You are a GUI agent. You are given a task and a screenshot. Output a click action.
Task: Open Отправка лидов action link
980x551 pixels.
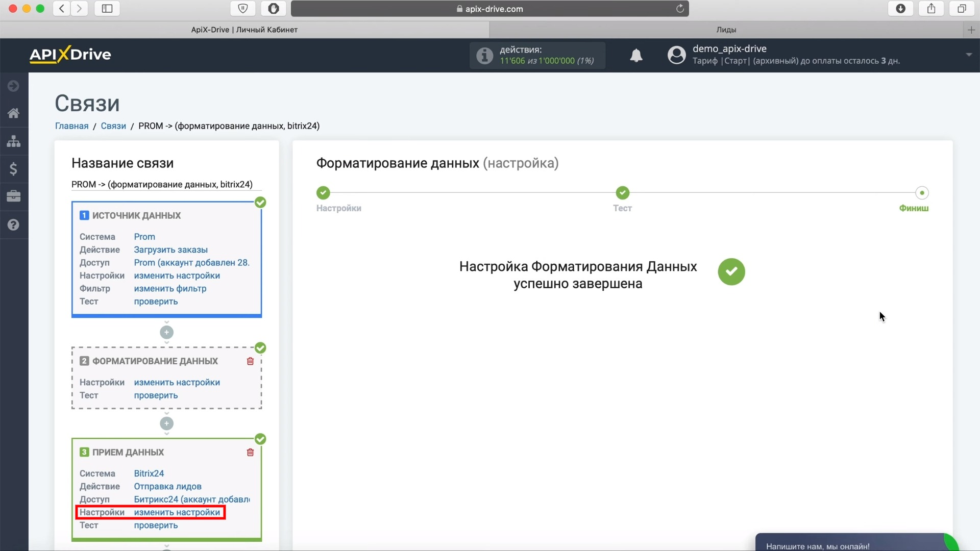(x=167, y=486)
